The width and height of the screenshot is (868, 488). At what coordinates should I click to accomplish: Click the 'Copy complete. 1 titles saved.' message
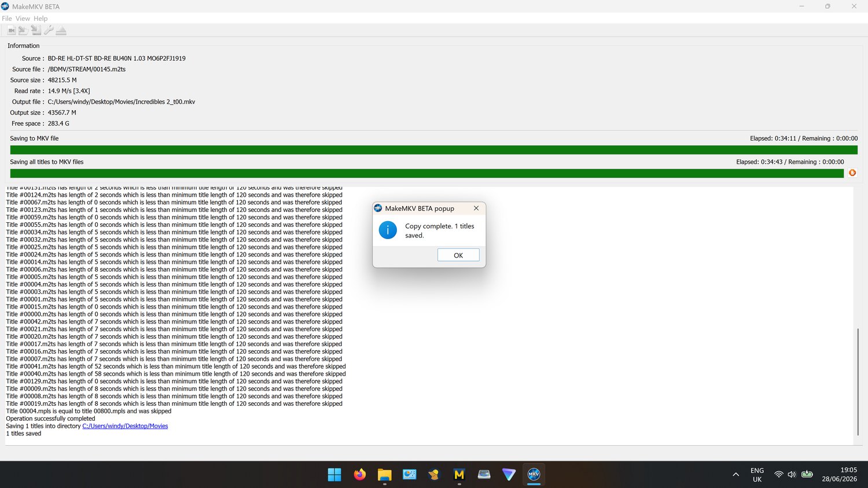pyautogui.click(x=440, y=230)
